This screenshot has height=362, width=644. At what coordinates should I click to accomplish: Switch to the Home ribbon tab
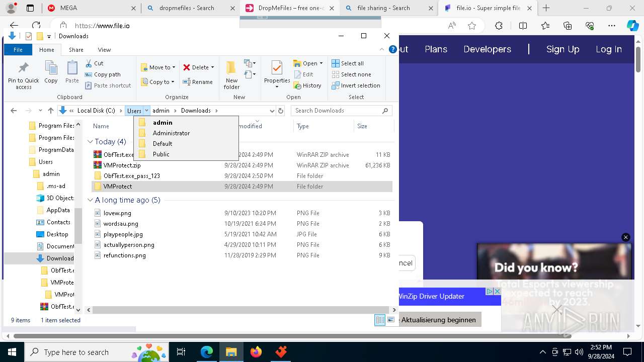pos(47,50)
